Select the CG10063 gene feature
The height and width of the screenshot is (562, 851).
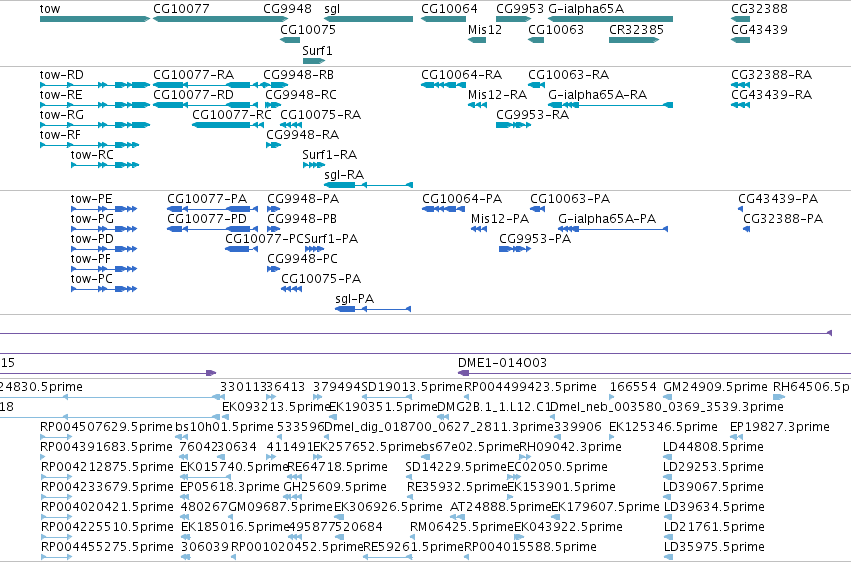536,40
